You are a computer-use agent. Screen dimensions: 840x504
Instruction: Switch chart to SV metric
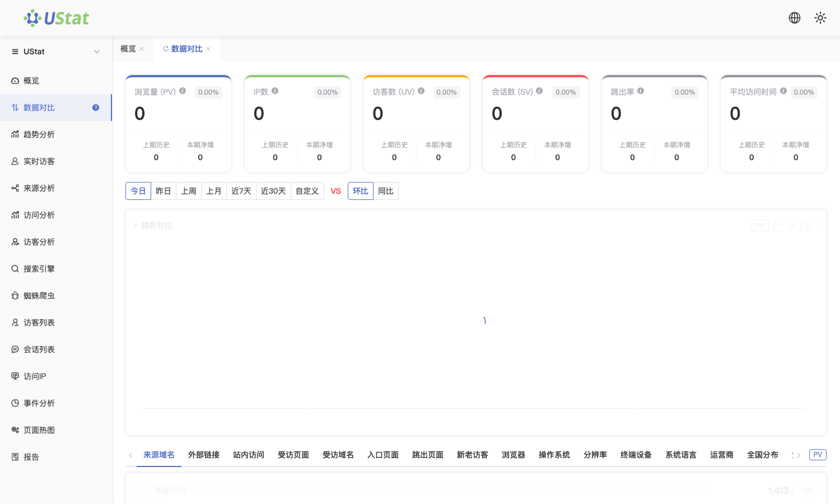809,226
